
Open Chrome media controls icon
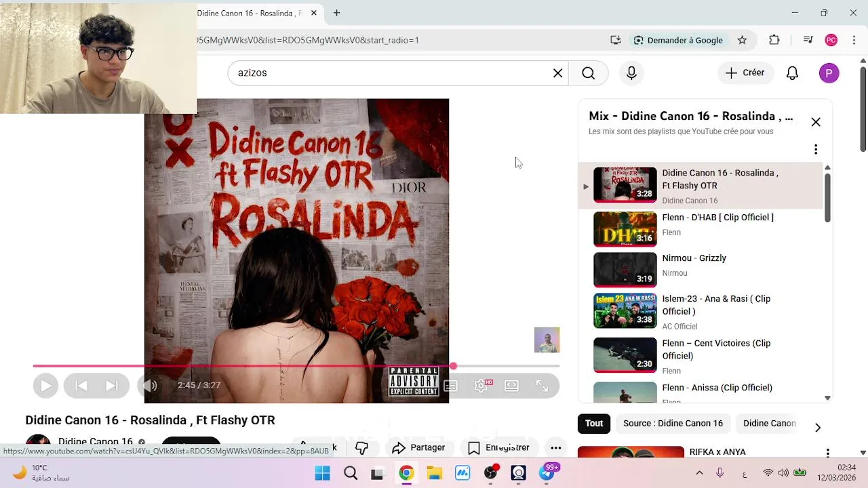coord(808,40)
